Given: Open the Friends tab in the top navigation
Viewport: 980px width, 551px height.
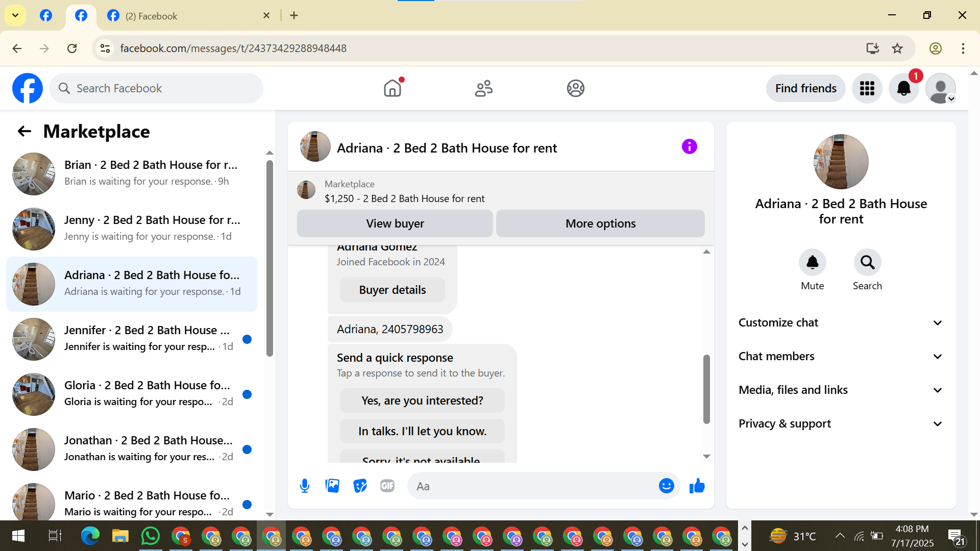Looking at the screenshot, I should (x=483, y=88).
